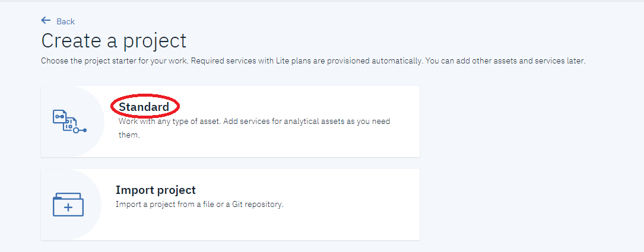
Task: Click the Back link
Action: coord(65,21)
